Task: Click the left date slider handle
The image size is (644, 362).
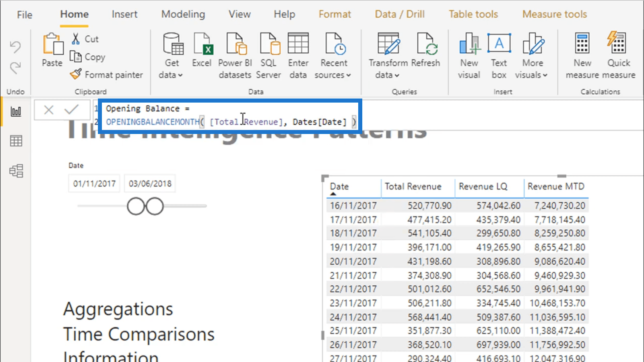Action: click(136, 206)
